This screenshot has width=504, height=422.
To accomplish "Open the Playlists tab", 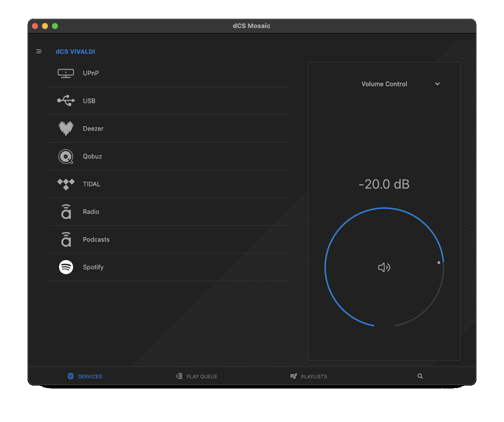I will (309, 376).
